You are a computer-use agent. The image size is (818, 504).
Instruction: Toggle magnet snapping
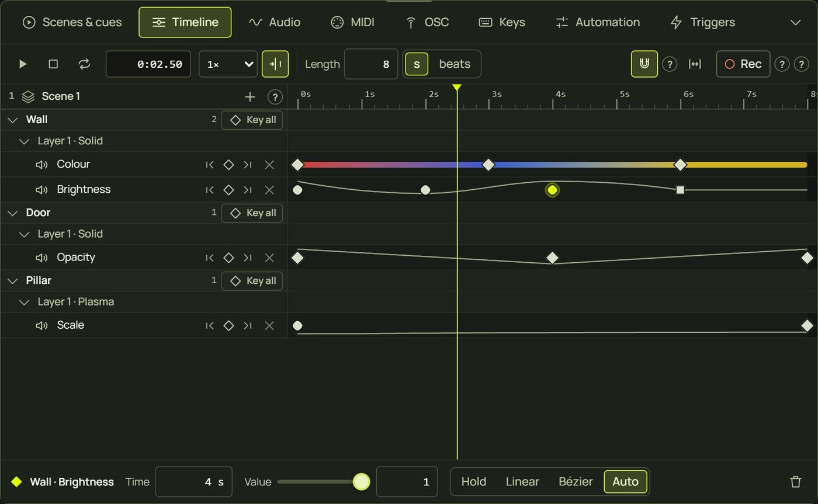644,64
